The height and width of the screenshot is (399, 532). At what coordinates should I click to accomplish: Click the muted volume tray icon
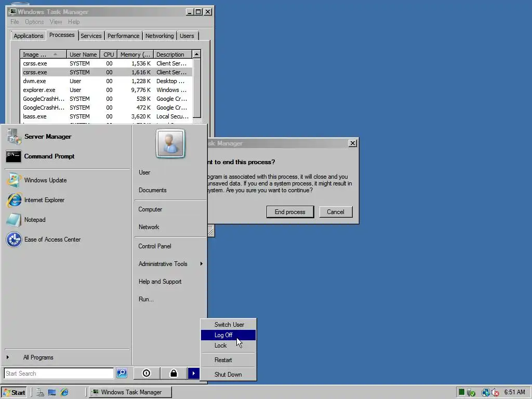coord(495,392)
